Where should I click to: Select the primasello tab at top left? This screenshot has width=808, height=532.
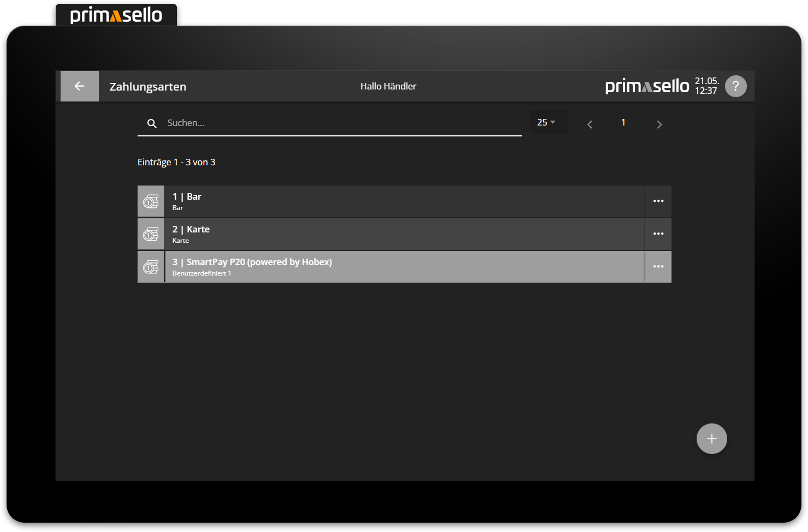pos(116,15)
